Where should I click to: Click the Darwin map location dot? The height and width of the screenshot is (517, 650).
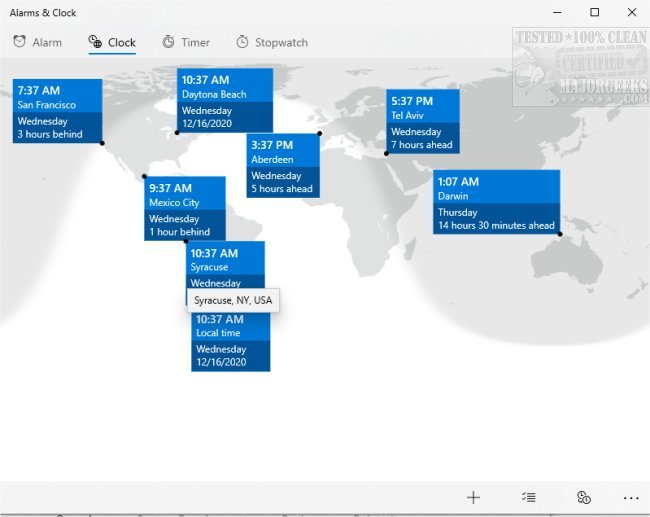tap(560, 234)
